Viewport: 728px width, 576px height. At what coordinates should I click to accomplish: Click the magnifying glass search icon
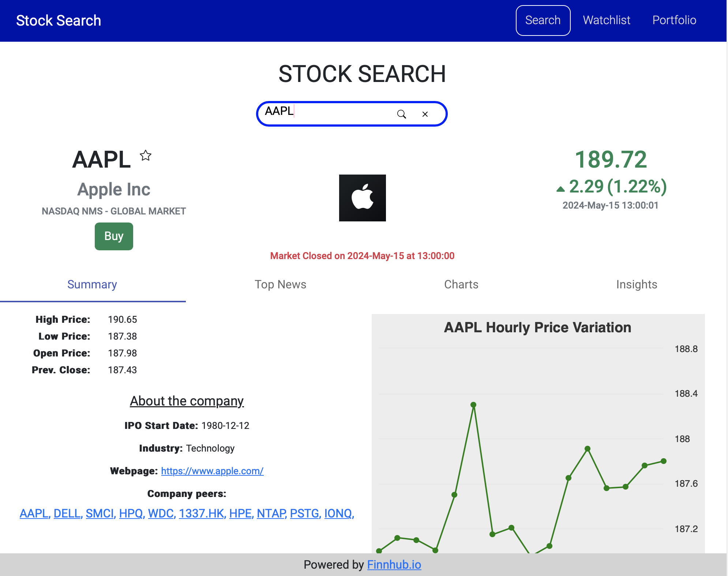tap(401, 114)
